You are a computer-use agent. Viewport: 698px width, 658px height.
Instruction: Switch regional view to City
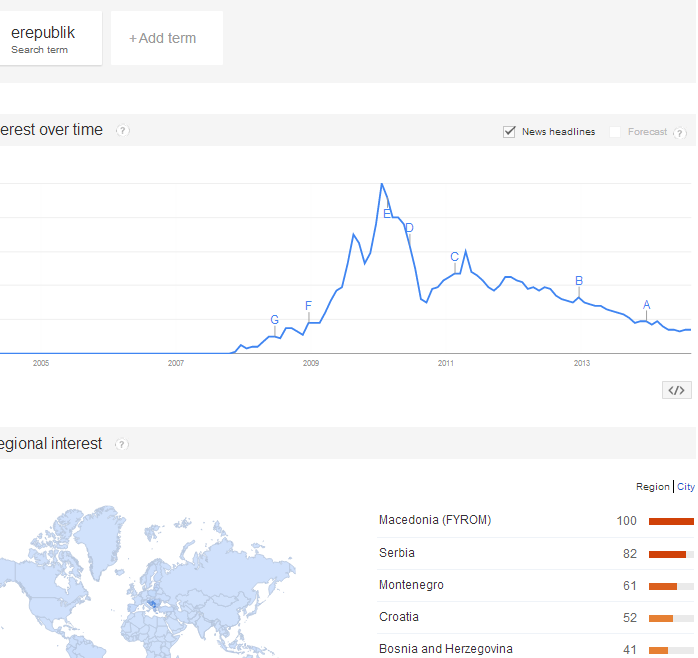click(686, 487)
